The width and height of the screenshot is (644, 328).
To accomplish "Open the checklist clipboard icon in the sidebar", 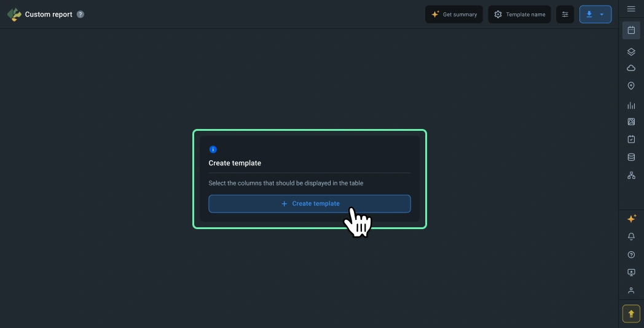I will tap(631, 139).
